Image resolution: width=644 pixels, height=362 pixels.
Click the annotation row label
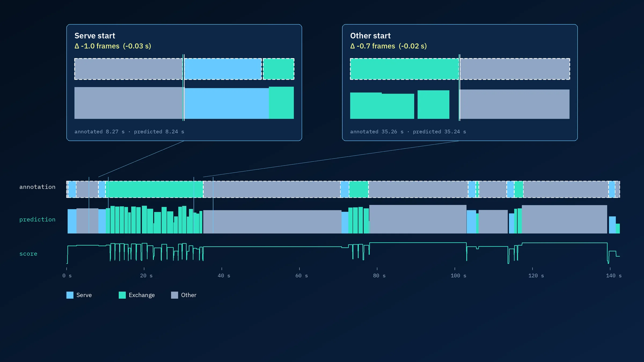pos(37,187)
